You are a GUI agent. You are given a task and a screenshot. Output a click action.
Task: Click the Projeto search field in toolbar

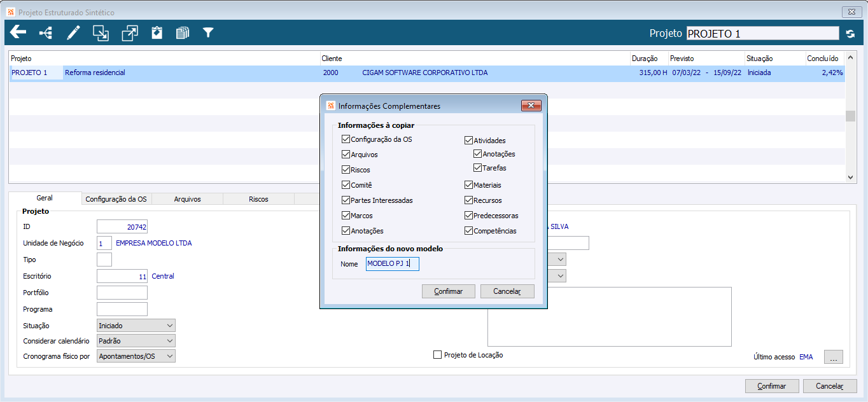pos(762,34)
